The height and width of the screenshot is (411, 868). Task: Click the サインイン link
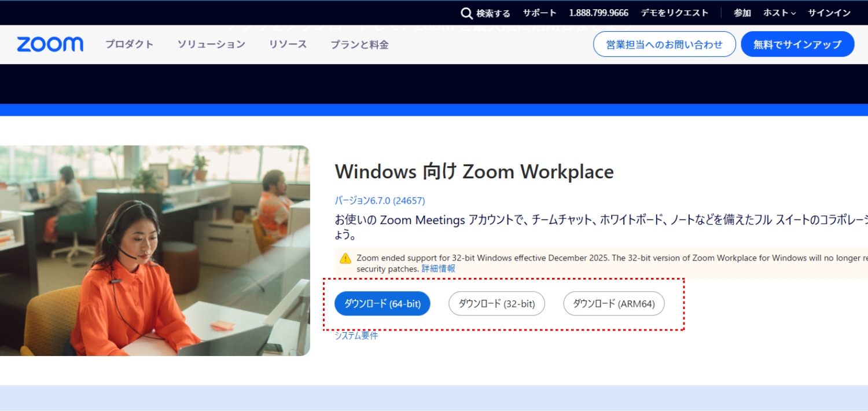828,12
